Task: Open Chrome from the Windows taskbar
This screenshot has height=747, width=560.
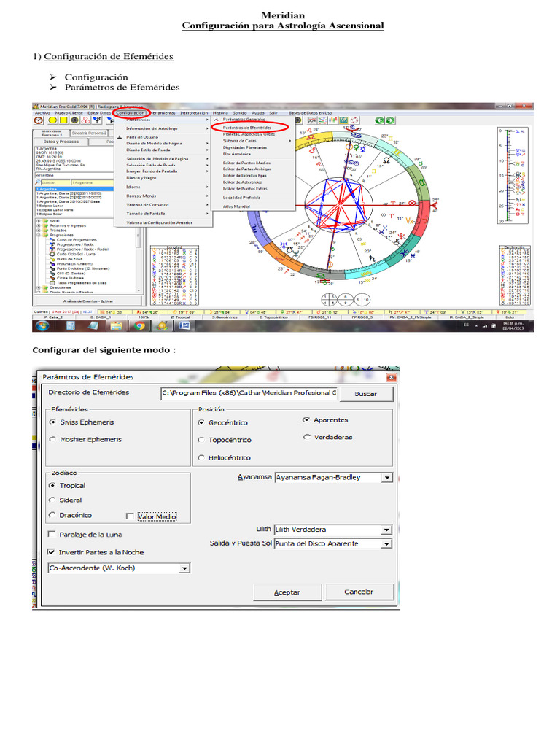Action: 139,327
